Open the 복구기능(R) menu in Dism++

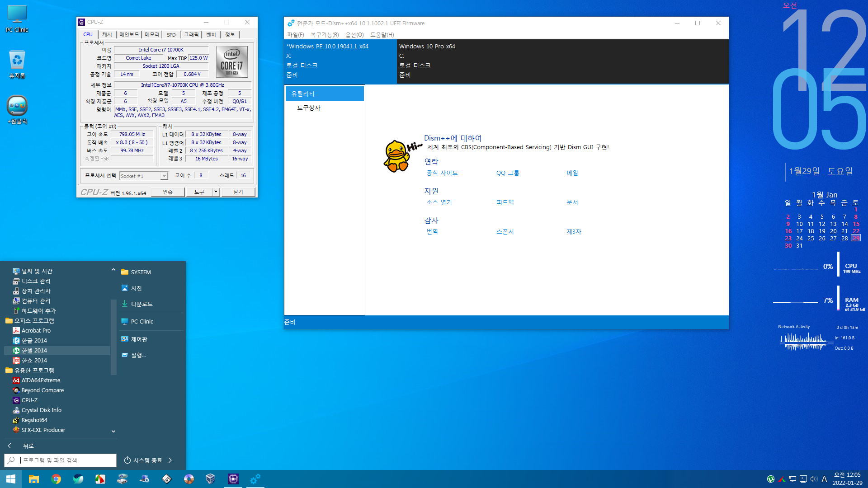325,35
